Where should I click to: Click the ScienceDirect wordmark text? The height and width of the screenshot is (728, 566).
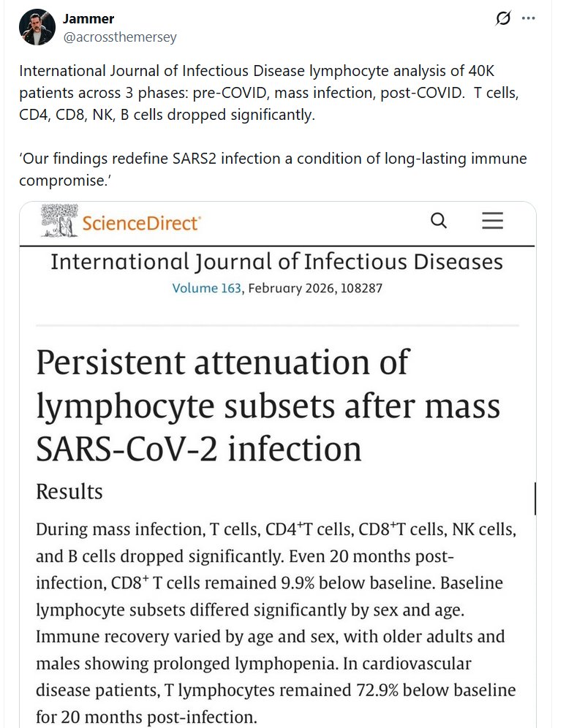click(140, 222)
